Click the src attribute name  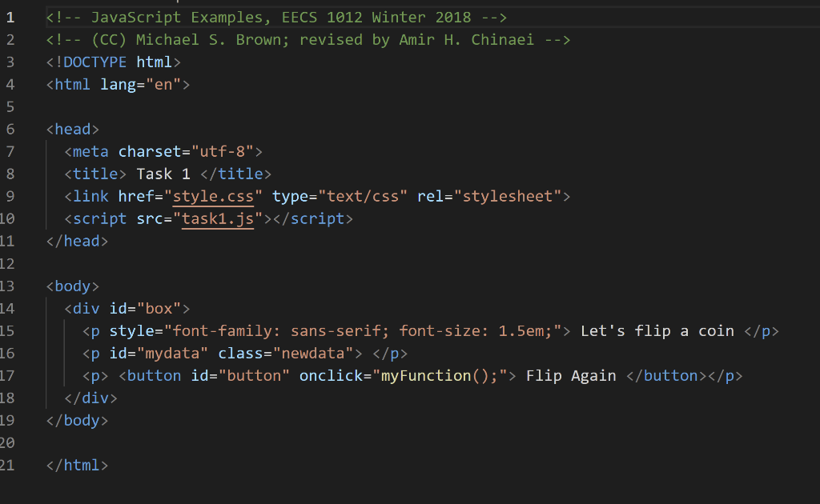pos(150,219)
